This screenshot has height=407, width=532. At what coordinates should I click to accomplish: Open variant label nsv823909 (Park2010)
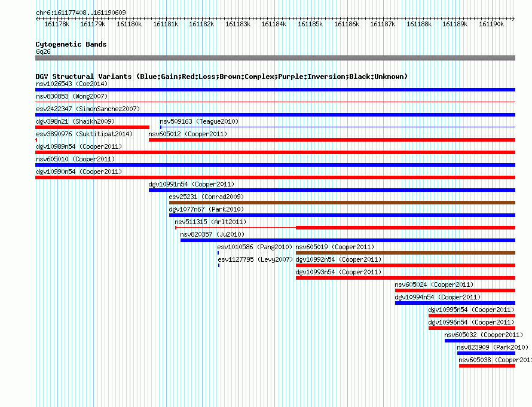click(x=493, y=347)
